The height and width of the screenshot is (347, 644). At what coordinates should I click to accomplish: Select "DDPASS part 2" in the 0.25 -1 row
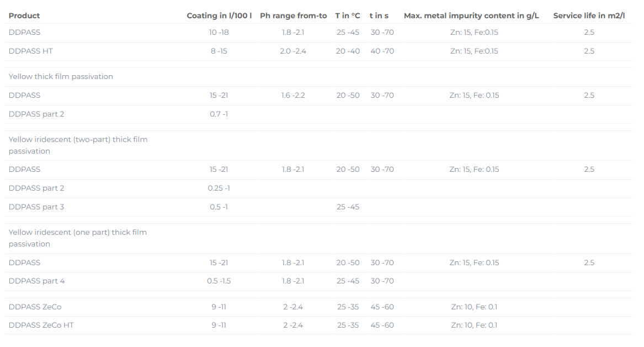[x=36, y=188]
